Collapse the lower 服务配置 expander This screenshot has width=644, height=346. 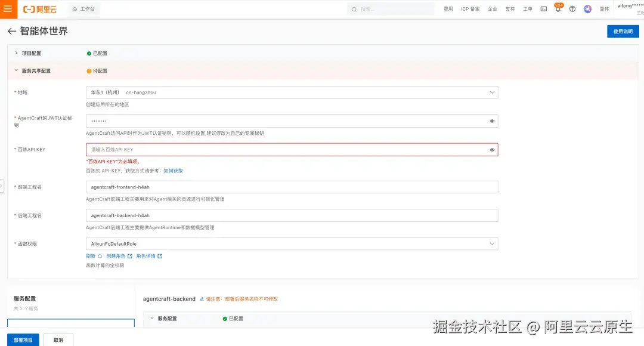[x=152, y=319]
